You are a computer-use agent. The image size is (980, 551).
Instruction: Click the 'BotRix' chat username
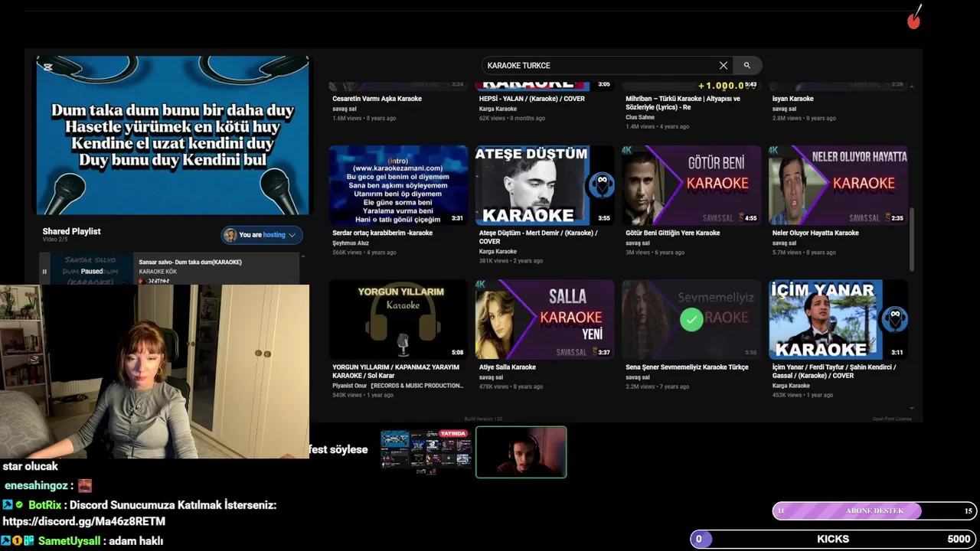44,505
